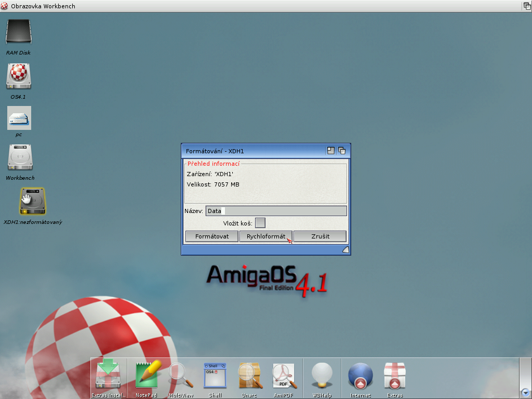Image resolution: width=532 pixels, height=399 pixels.
Task: Open AmiPDF from the dock
Action: (284, 376)
